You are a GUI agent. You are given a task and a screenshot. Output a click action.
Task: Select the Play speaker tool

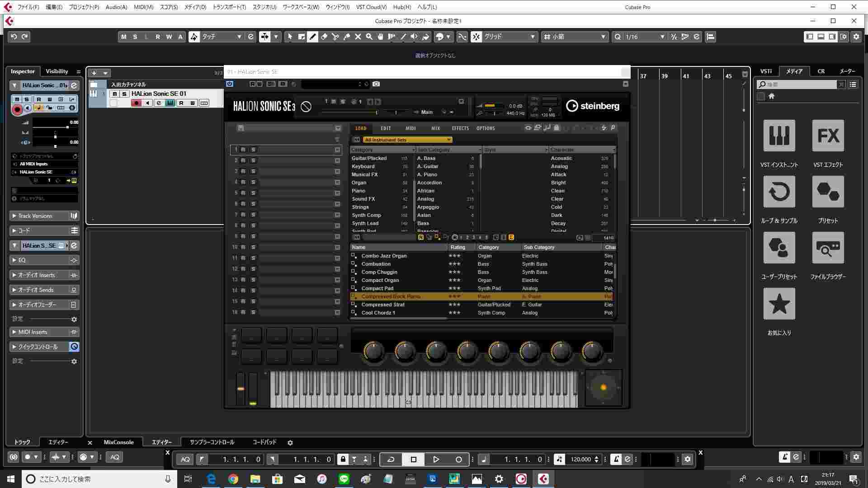point(414,37)
